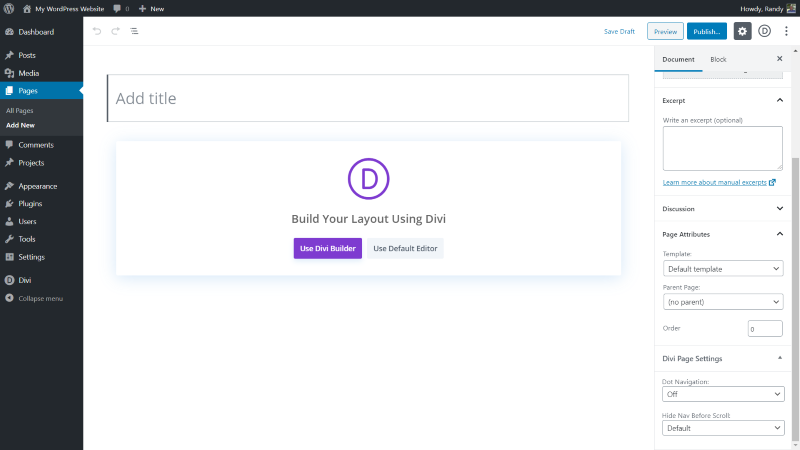Open Users in sidebar
The width and height of the screenshot is (800, 450).
(x=41, y=221)
